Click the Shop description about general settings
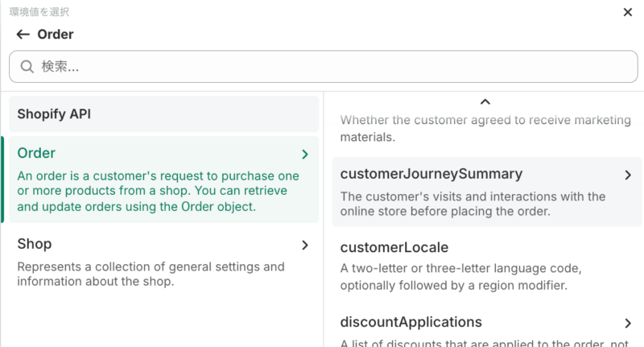 [151, 274]
